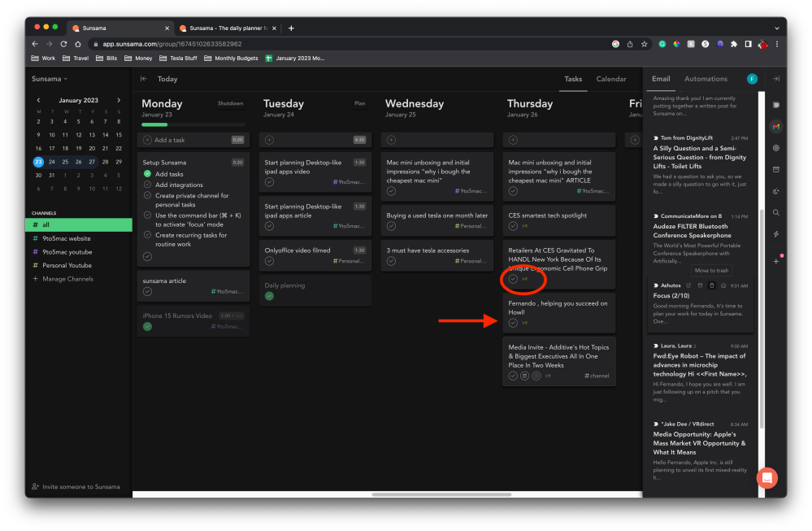The width and height of the screenshot is (812, 531).
Task: Open the archive box icon in right sidebar
Action: pyautogui.click(x=775, y=169)
